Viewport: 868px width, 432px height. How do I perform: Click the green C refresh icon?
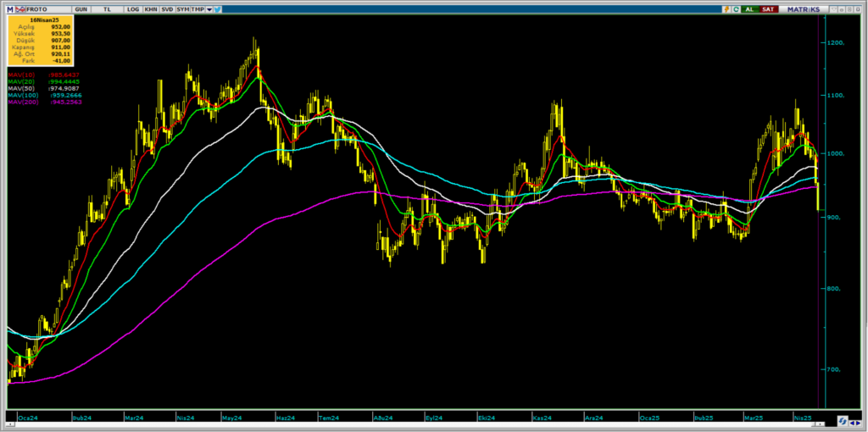coord(737,8)
